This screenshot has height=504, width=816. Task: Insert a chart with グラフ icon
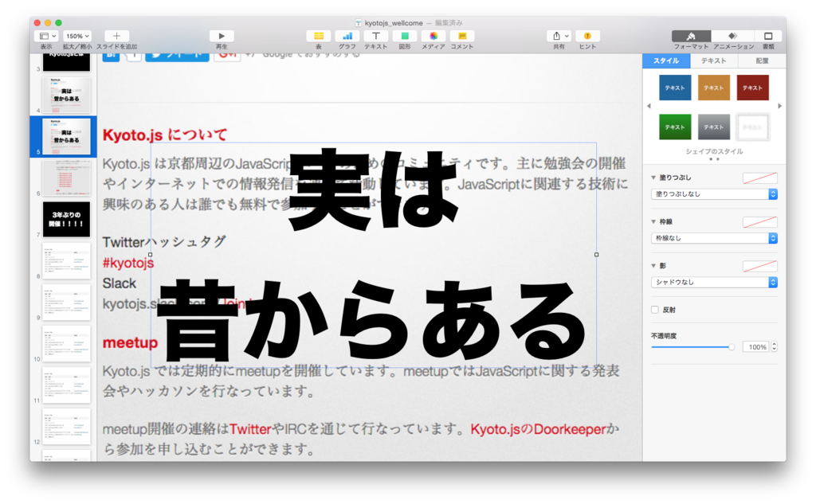tap(347, 36)
